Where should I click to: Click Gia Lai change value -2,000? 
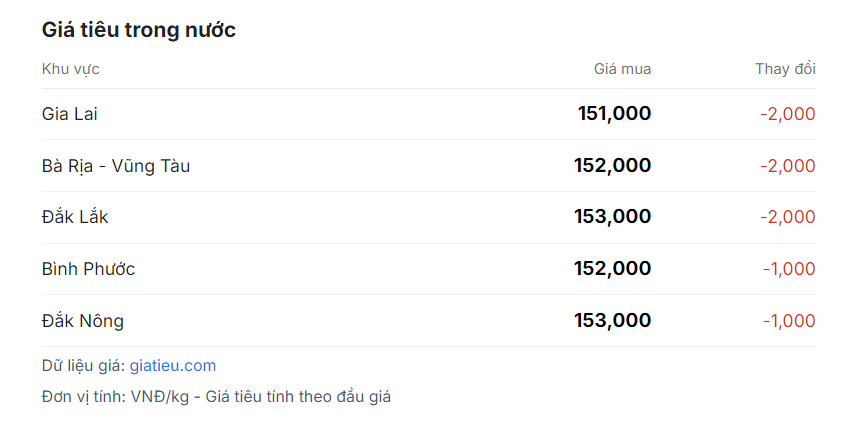pyautogui.click(x=788, y=114)
